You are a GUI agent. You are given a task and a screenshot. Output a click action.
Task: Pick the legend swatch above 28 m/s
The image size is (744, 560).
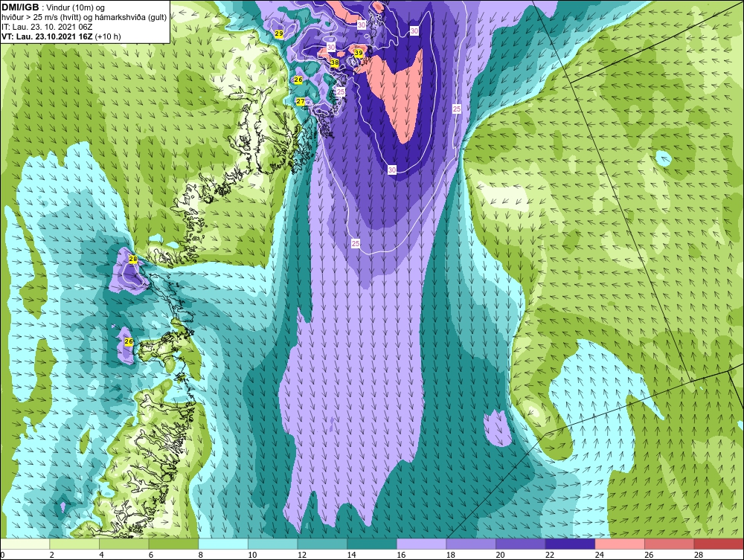point(719,544)
